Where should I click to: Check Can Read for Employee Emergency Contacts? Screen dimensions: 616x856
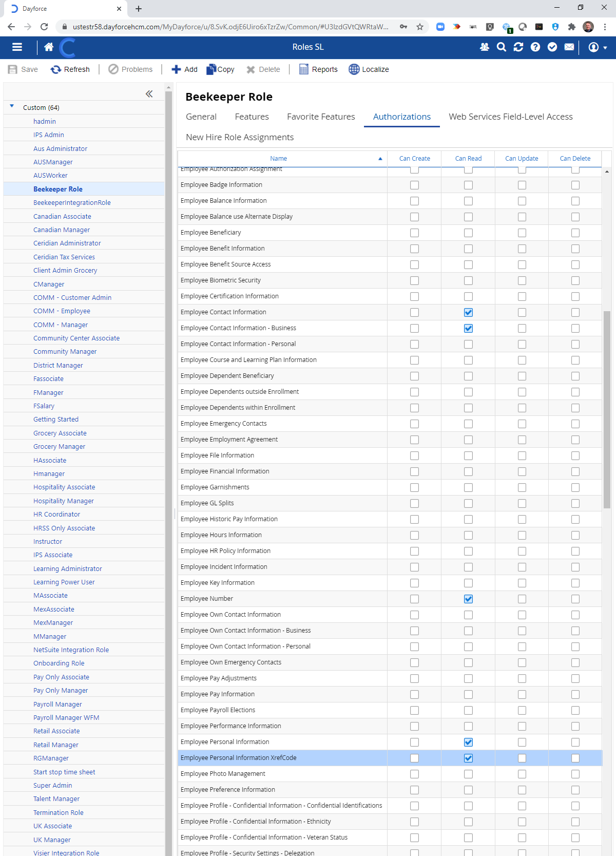(468, 424)
